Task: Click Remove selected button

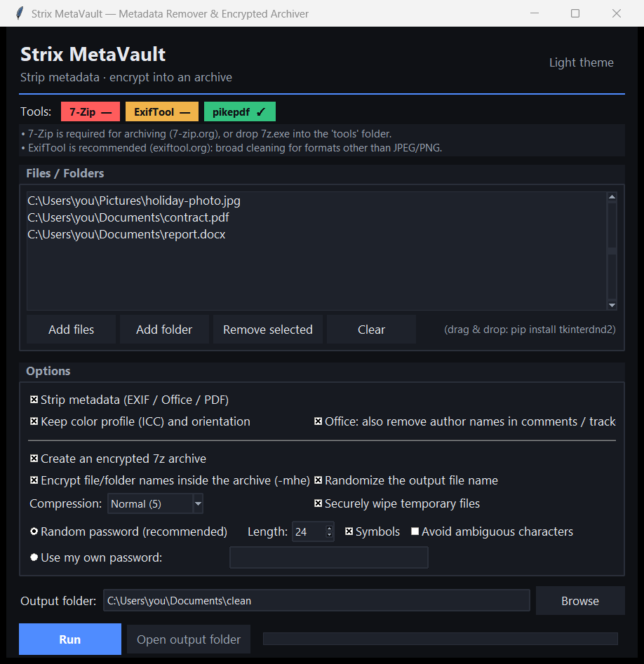Action: [268, 330]
